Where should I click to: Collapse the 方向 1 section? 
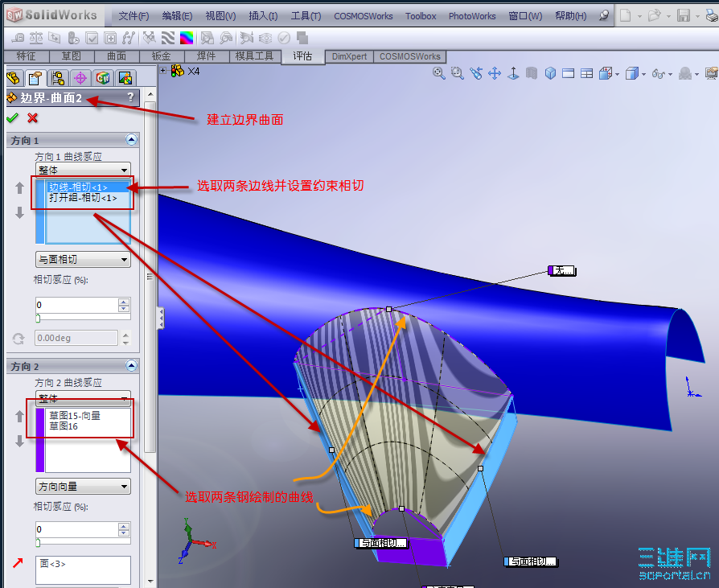(x=131, y=139)
